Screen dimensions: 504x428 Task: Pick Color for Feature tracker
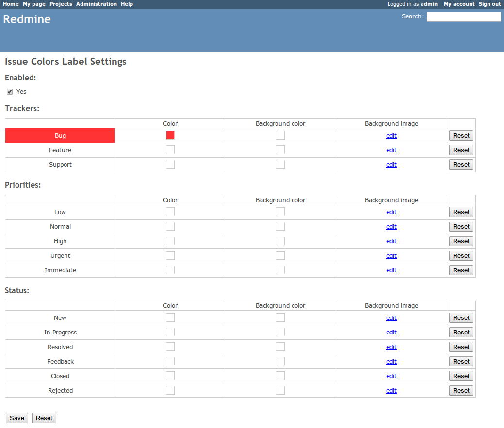[170, 150]
